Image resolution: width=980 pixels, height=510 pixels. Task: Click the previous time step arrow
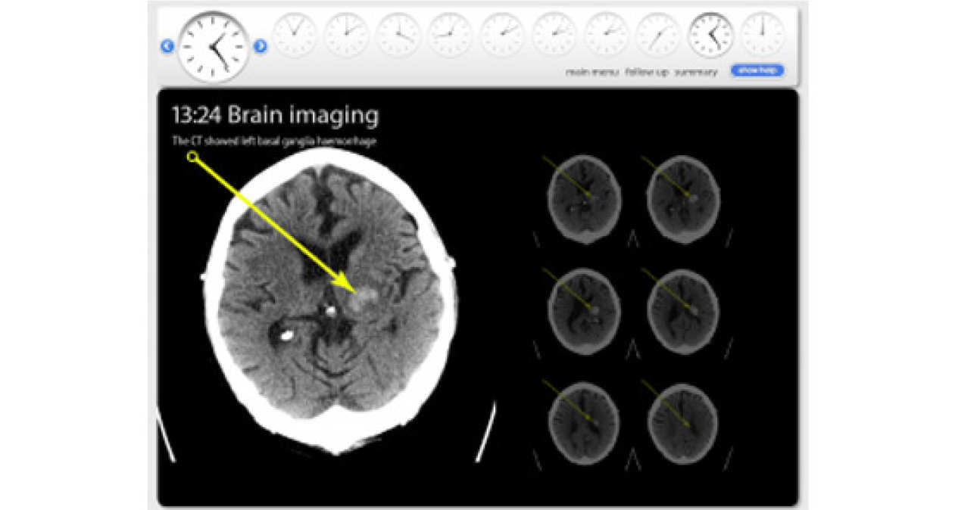coord(167,46)
